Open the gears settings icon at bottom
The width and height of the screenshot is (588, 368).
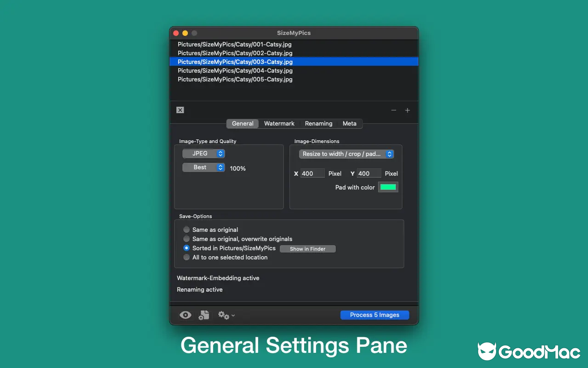click(223, 315)
